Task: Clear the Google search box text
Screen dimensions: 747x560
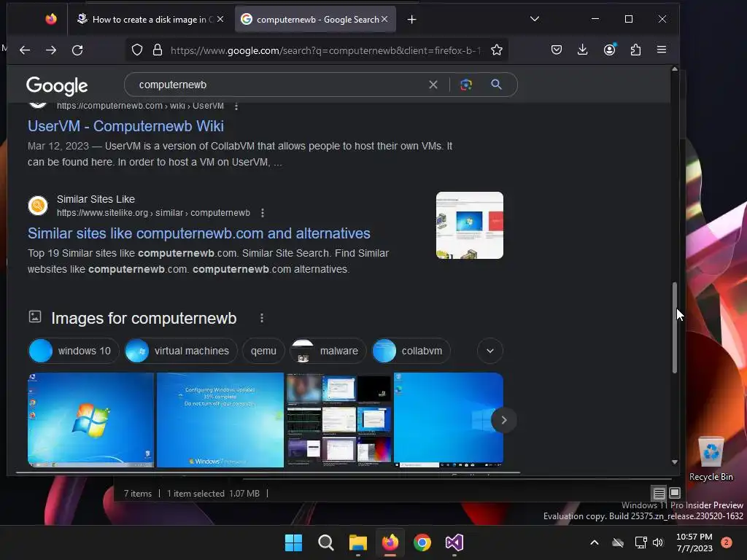Action: tap(433, 85)
